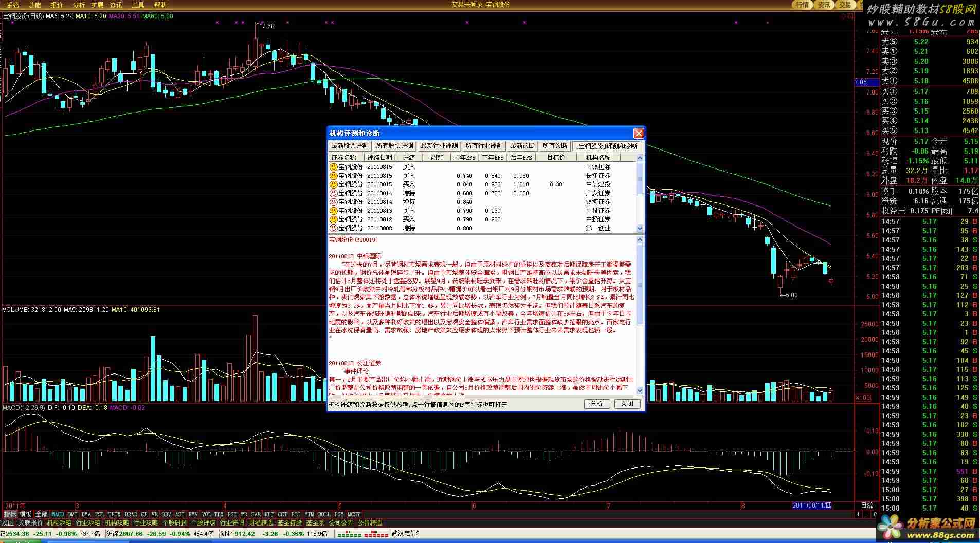Open the 资讯 menu in the menu bar
980x543 pixels.
[116, 5]
